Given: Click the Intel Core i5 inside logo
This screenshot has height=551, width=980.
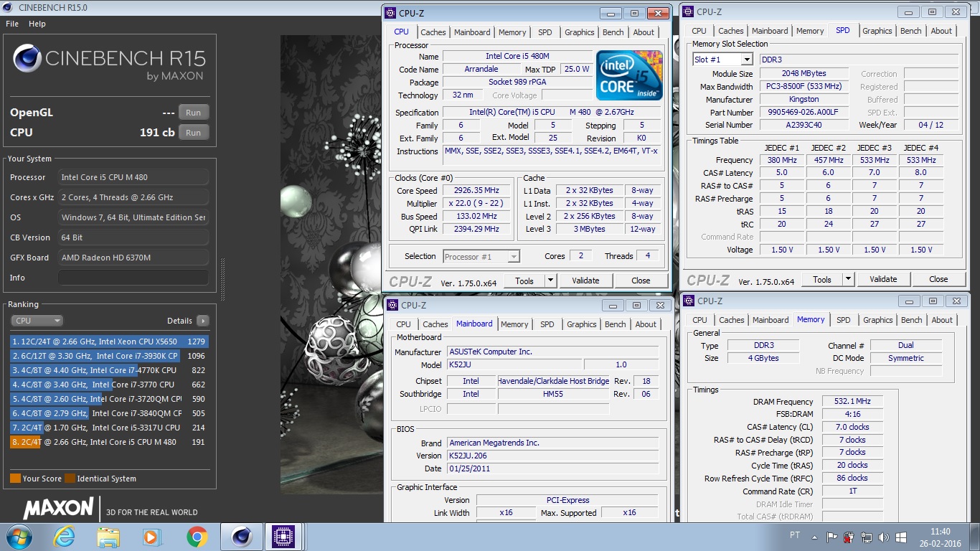Looking at the screenshot, I should point(629,75).
